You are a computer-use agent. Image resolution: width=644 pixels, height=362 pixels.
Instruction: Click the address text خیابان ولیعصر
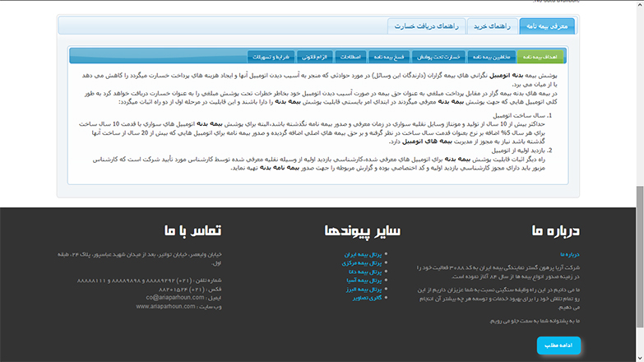click(140, 259)
